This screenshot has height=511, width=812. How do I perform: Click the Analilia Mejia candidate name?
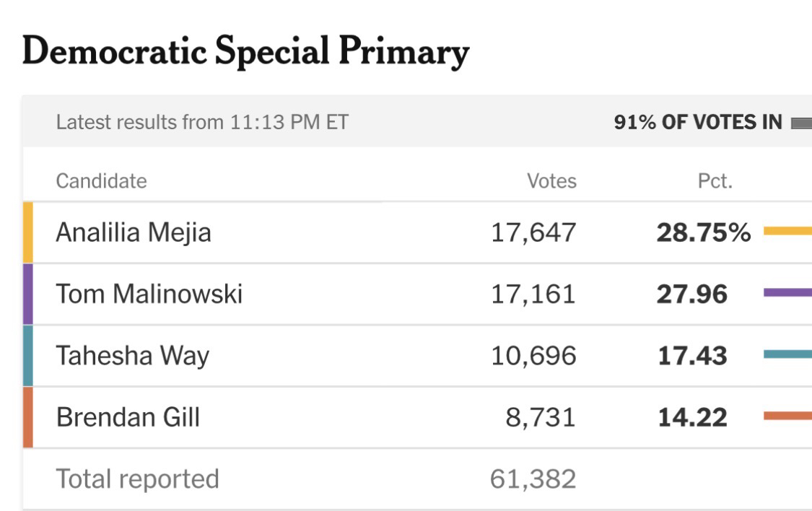click(134, 232)
